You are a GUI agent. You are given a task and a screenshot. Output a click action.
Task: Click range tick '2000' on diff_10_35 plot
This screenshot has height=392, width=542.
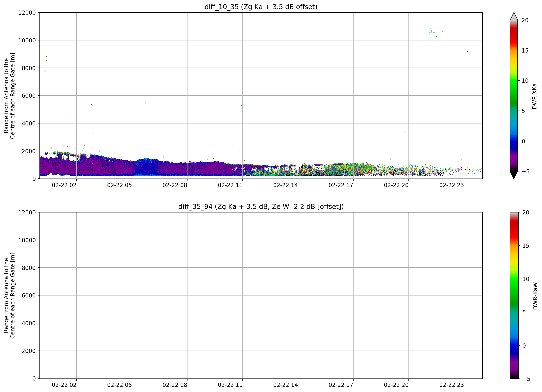tap(29, 151)
